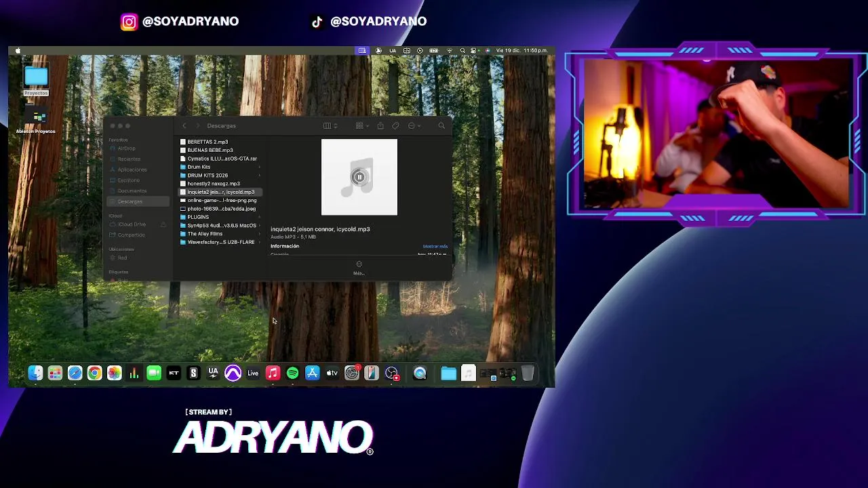Open the Finder search icon
868x488 pixels.
pyautogui.click(x=441, y=125)
